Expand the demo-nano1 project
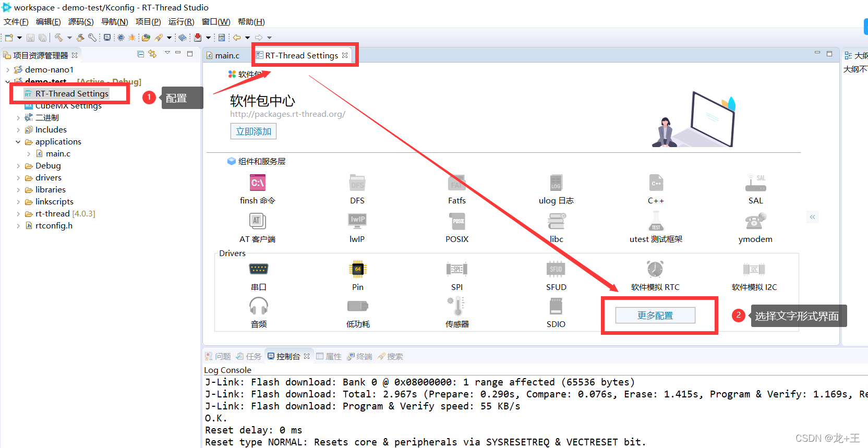Image resolution: width=868 pixels, height=448 pixels. pyautogui.click(x=8, y=69)
